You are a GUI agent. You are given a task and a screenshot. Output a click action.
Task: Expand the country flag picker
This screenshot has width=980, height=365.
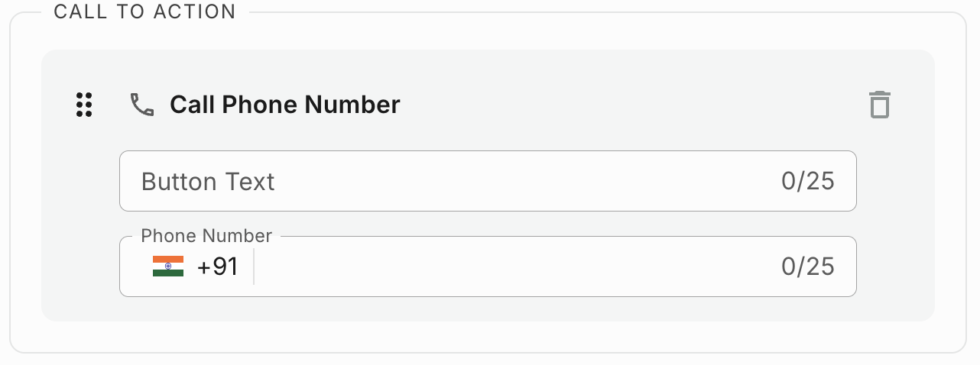[x=167, y=266]
